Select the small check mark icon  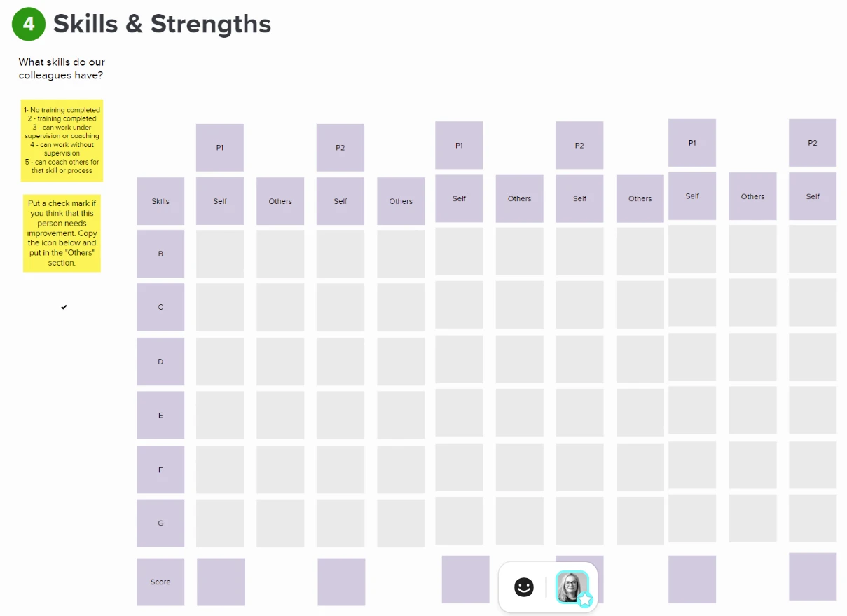coord(64,307)
